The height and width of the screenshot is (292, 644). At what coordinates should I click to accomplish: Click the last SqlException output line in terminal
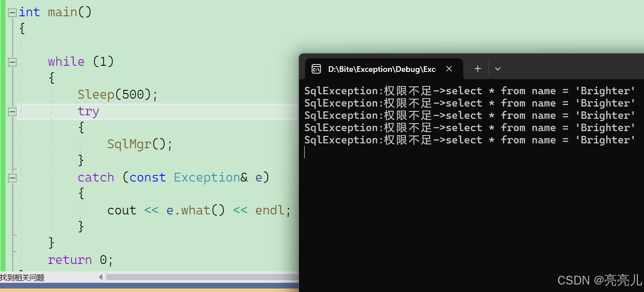[x=470, y=140]
